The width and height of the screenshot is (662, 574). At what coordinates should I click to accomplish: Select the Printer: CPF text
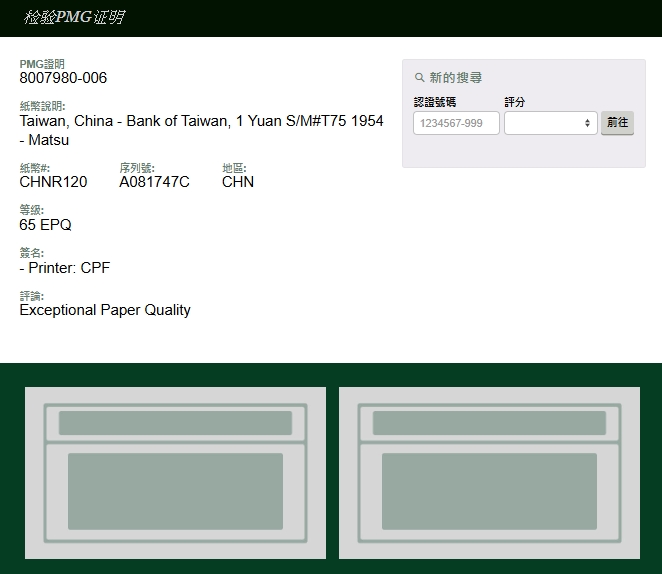[65, 268]
